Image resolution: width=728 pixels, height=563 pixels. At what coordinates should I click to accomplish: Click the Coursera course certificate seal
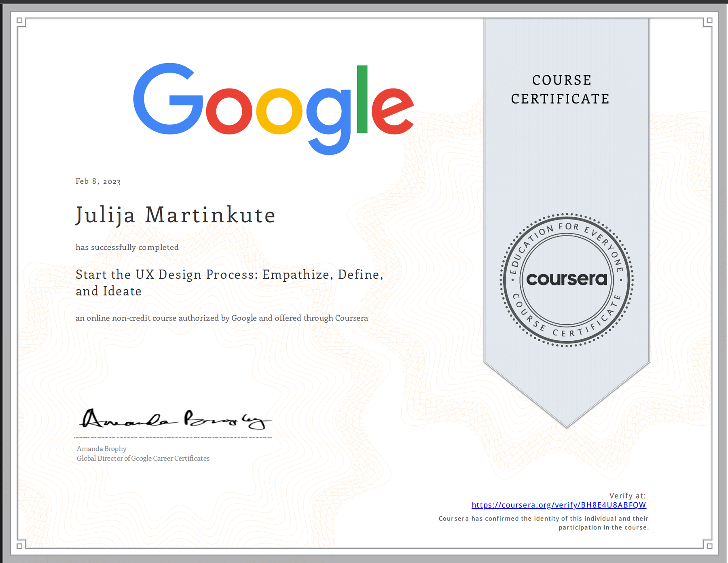567,280
